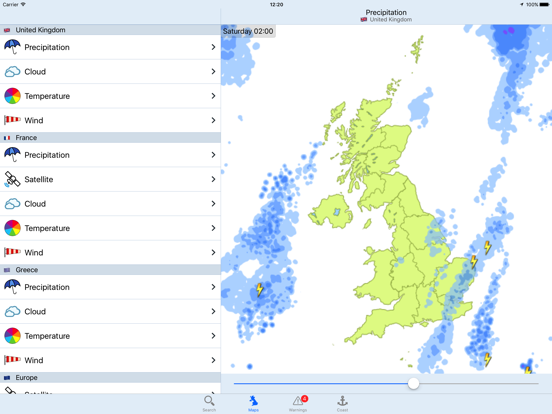Select France Satellite label
552x414 pixels.
click(39, 180)
